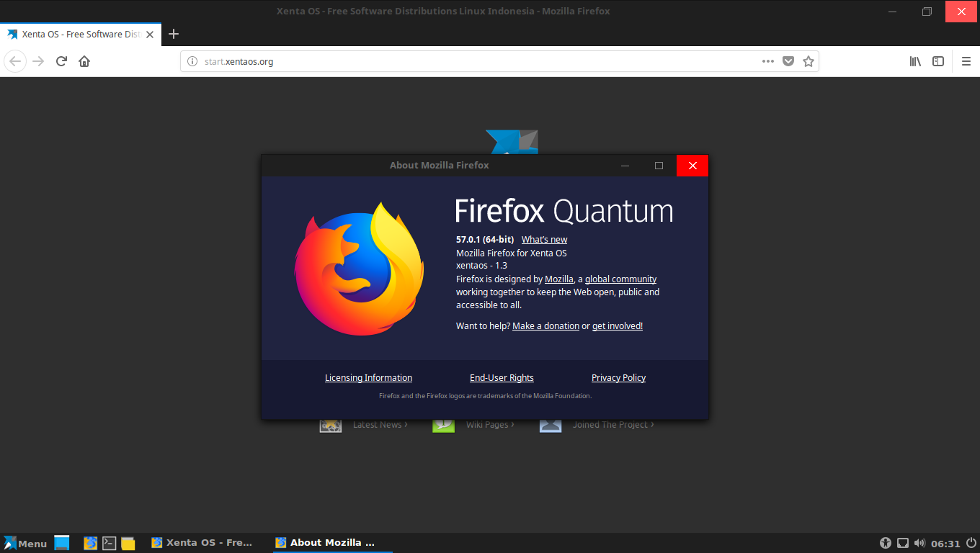Click the Firefox Quantum logo image
The height and width of the screenshot is (553, 980).
click(359, 268)
